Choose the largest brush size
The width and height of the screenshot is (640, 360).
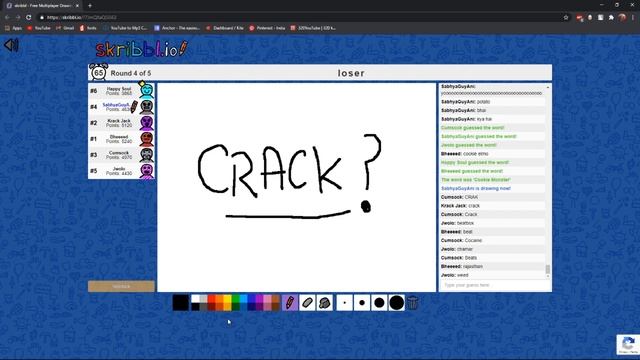396,303
